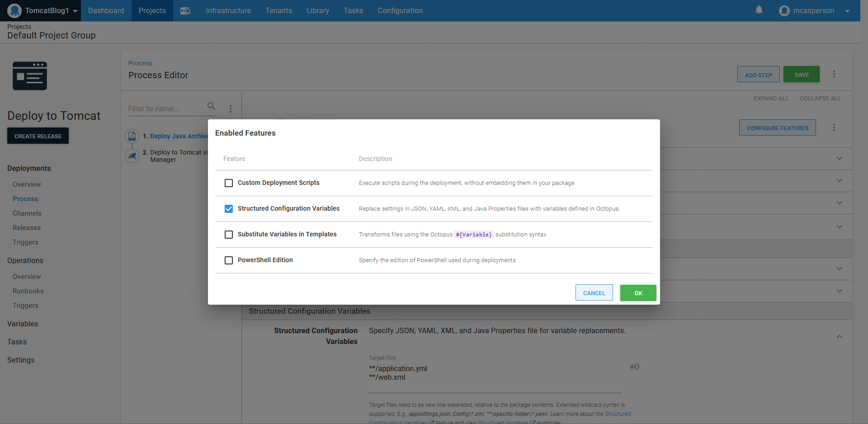Collapse the Structured Configuration Variables section
Viewport: 868px width, 424px height.
pyautogui.click(x=839, y=337)
